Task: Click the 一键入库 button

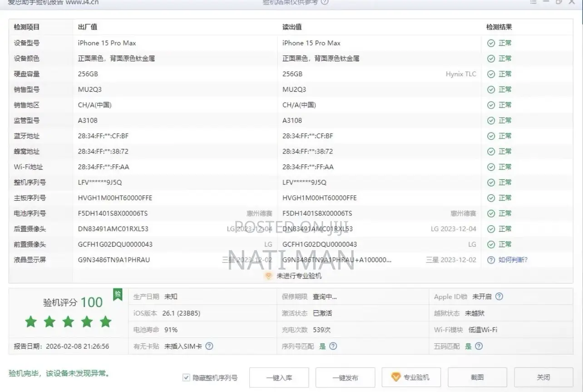Action: coord(279,377)
